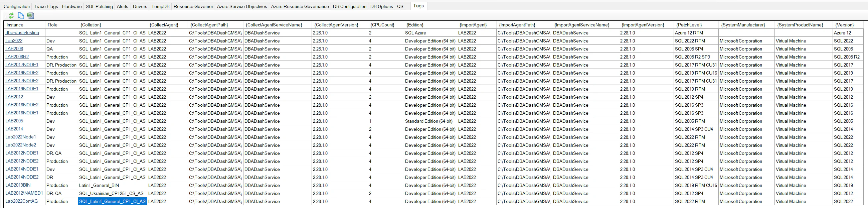This screenshot has height=208, width=868.
Task: Open the dba-dash-testing instance link
Action: [22, 33]
